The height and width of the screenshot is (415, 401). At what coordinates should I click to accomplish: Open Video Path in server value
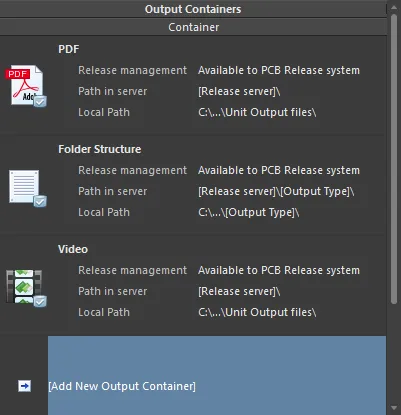coord(239,291)
